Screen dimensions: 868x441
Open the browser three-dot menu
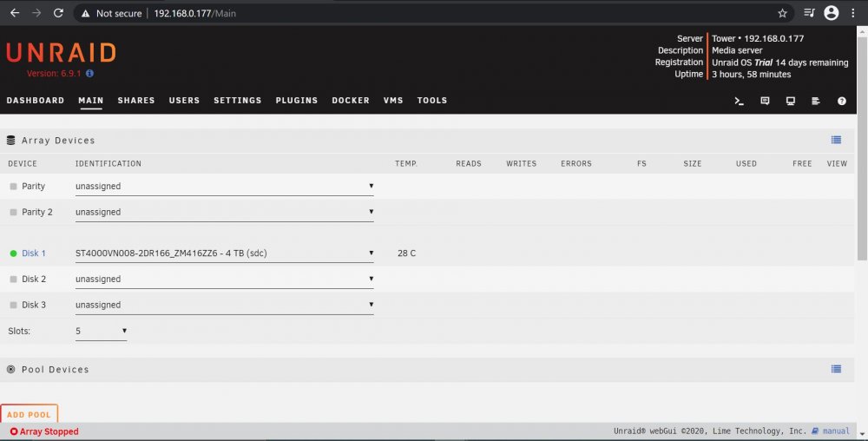pos(853,13)
